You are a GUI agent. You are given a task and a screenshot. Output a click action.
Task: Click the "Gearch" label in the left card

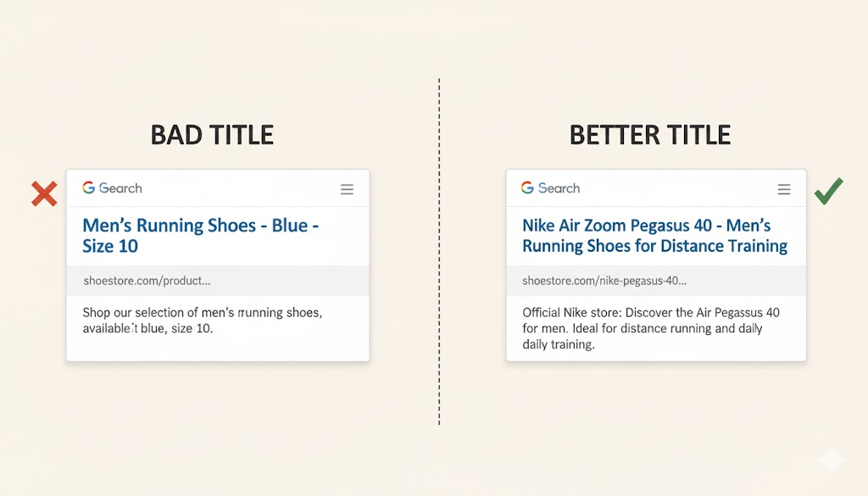tap(120, 188)
